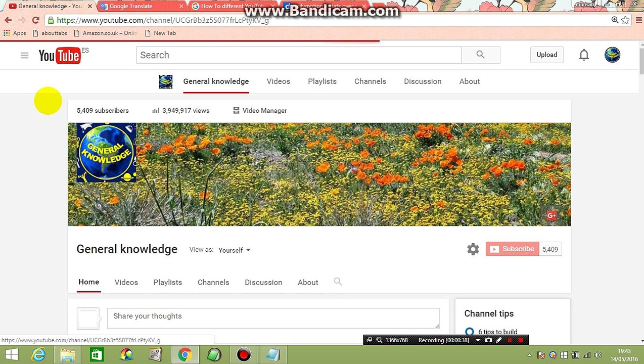Image resolution: width=644 pixels, height=364 pixels.
Task: Click the channel search magnifier icon
Action: click(x=338, y=282)
